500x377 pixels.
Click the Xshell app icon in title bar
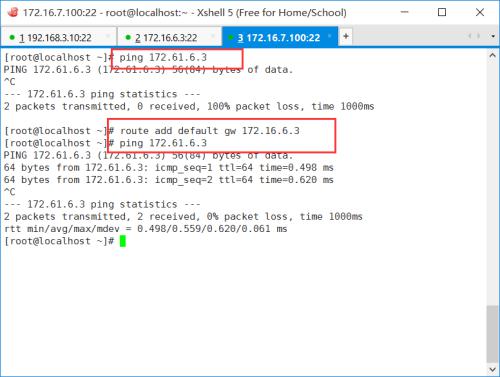click(13, 12)
